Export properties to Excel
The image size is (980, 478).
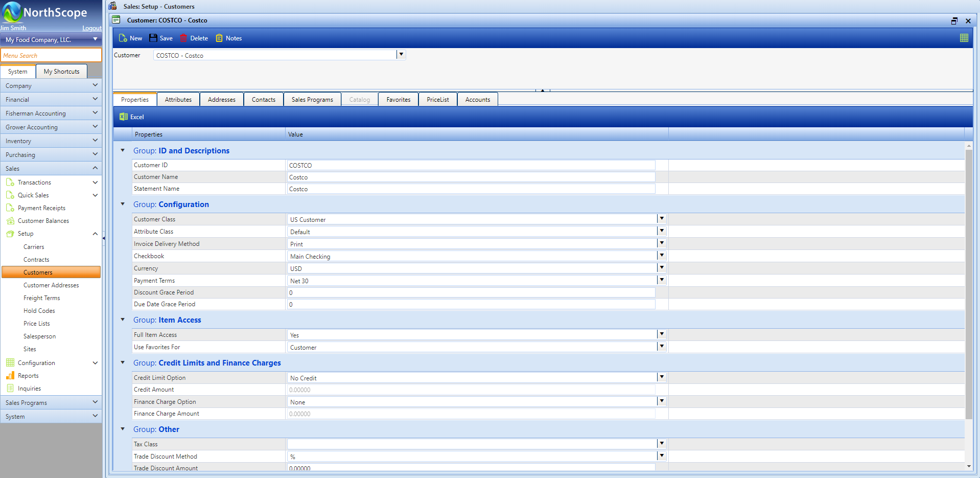132,117
